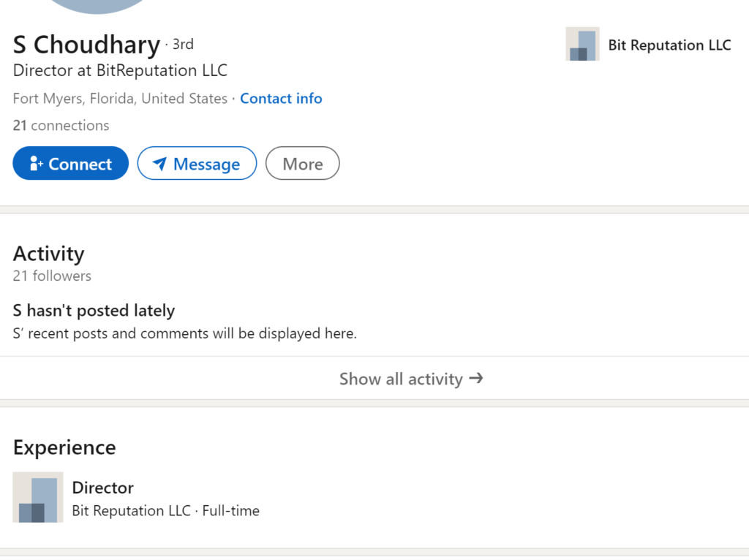The image size is (749, 560).
Task: Click the person-plus icon on Connect
Action: (37, 164)
